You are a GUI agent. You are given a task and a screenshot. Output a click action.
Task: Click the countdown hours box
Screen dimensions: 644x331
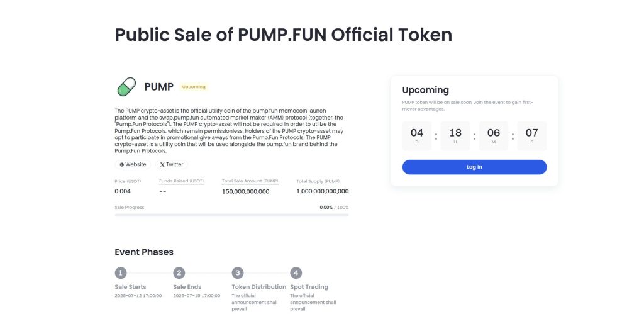tap(455, 136)
